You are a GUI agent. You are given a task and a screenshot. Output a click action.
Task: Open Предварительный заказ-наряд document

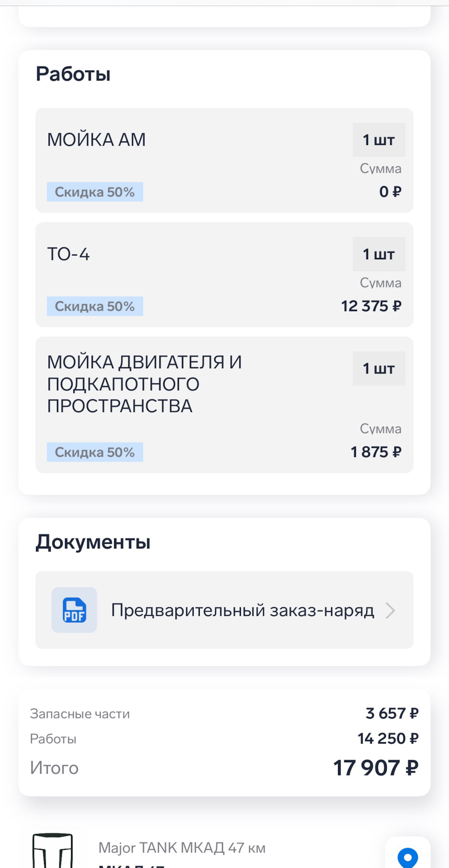(242, 611)
